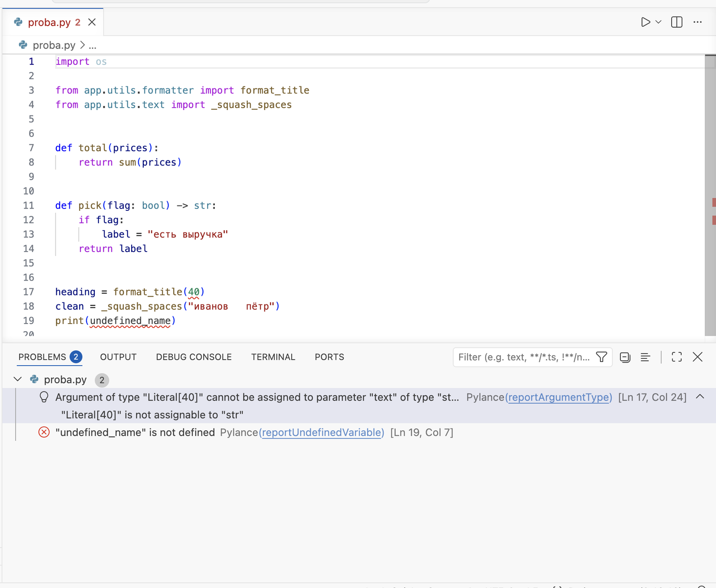The image size is (716, 588).
Task: Click line number 11 in the gutter
Action: click(29, 205)
